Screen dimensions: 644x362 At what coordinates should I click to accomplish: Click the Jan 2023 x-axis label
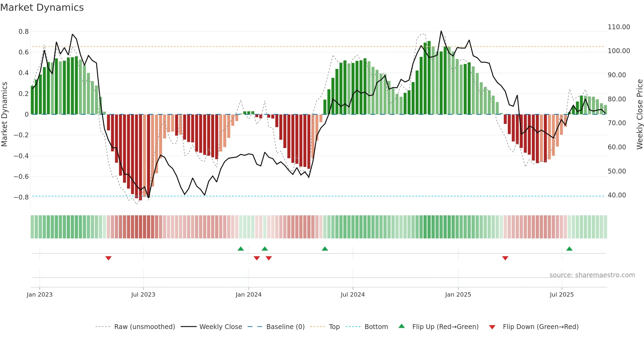(x=40, y=294)
